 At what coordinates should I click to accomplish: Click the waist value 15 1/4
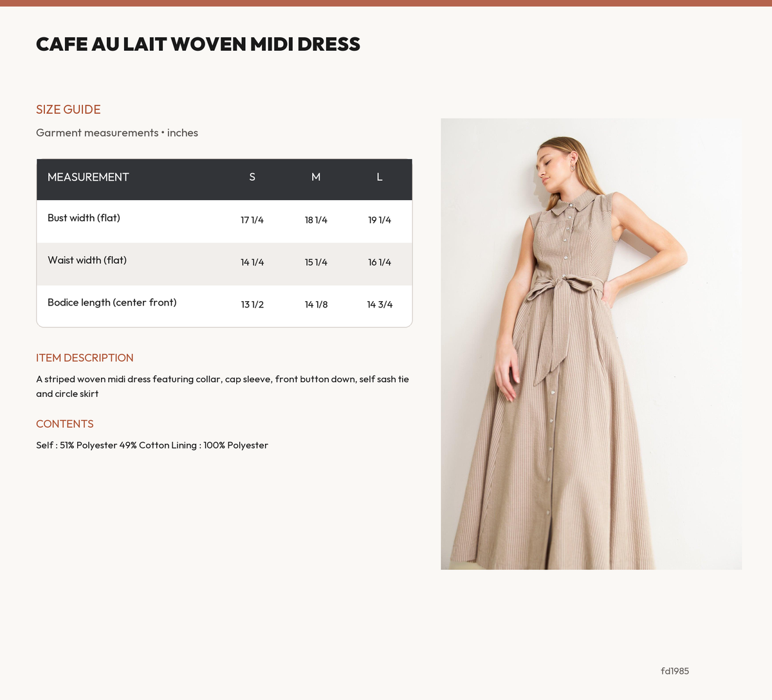click(316, 262)
